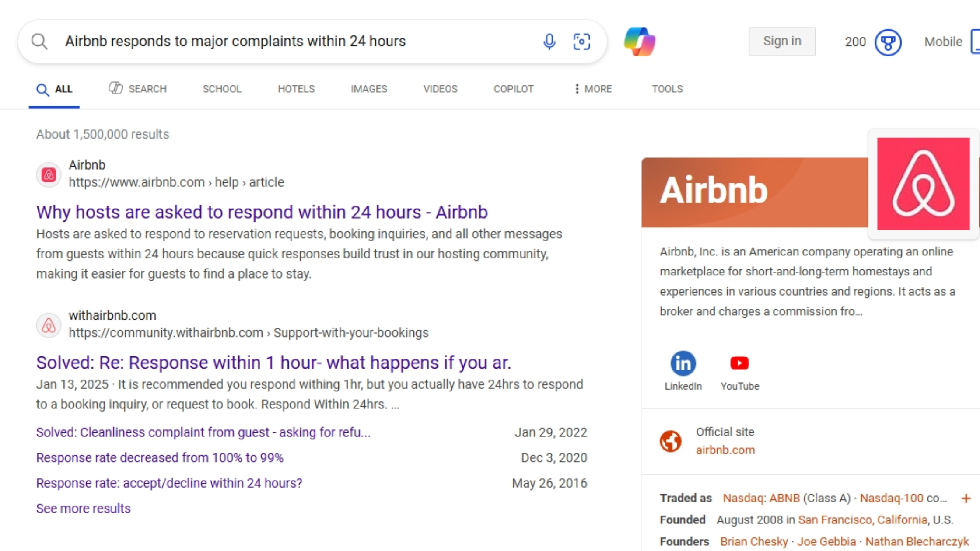Click the magnifying glass search icon
The height and width of the screenshot is (551, 980).
39,41
